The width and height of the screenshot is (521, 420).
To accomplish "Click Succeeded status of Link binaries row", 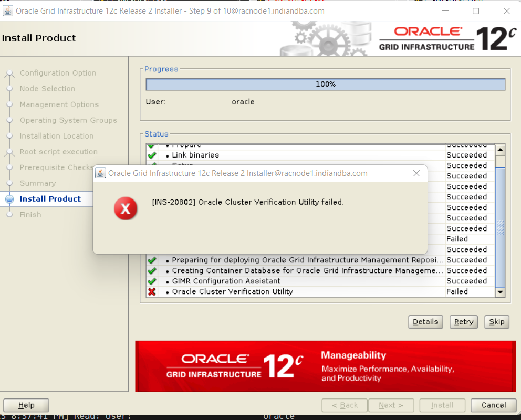I will coord(466,155).
